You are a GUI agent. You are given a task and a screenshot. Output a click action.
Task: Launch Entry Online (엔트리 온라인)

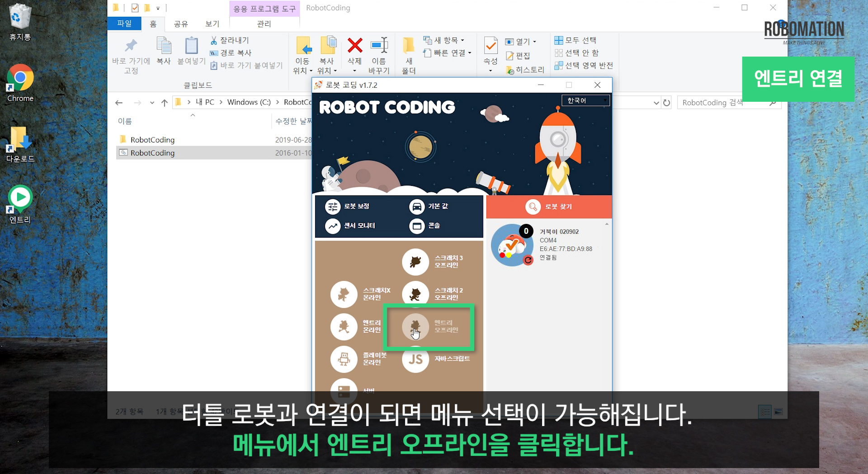[x=356, y=326]
